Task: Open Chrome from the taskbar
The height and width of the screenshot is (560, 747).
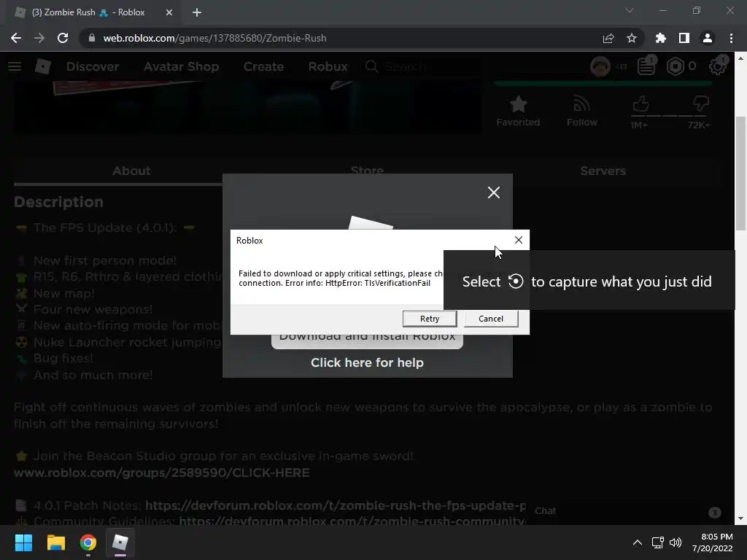Action: [88, 542]
